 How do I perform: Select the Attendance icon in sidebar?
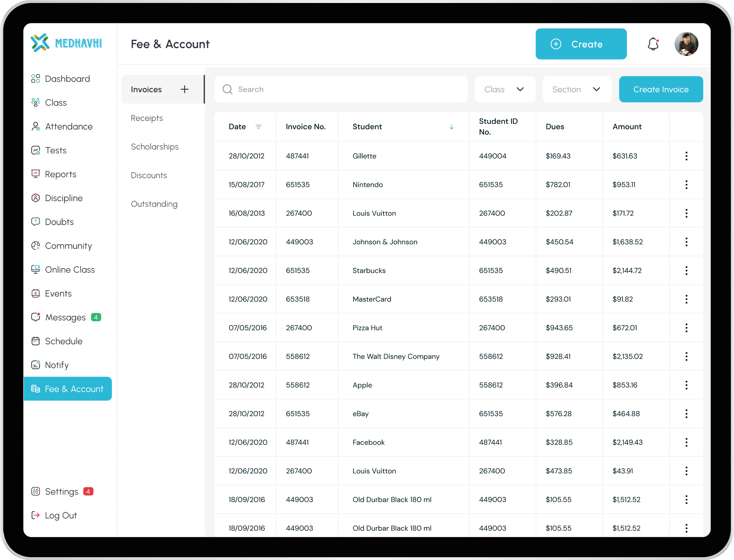coord(36,126)
